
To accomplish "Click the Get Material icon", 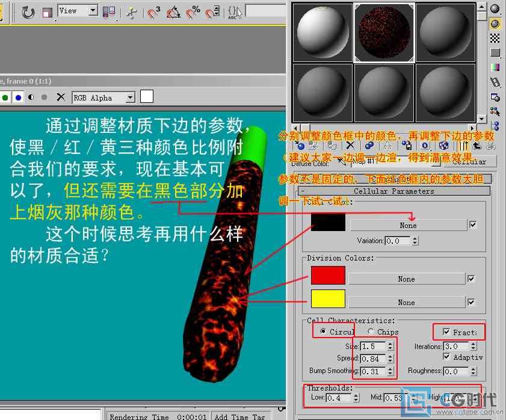I will [300, 146].
